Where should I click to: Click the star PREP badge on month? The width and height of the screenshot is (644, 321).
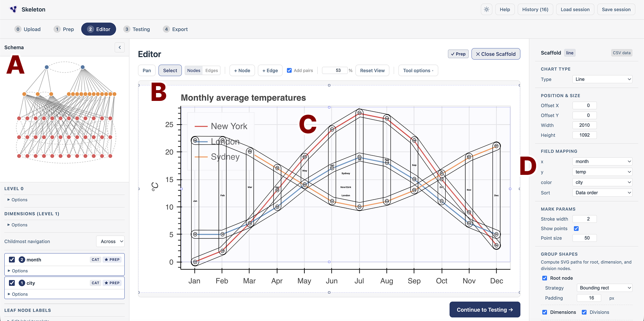click(x=112, y=260)
